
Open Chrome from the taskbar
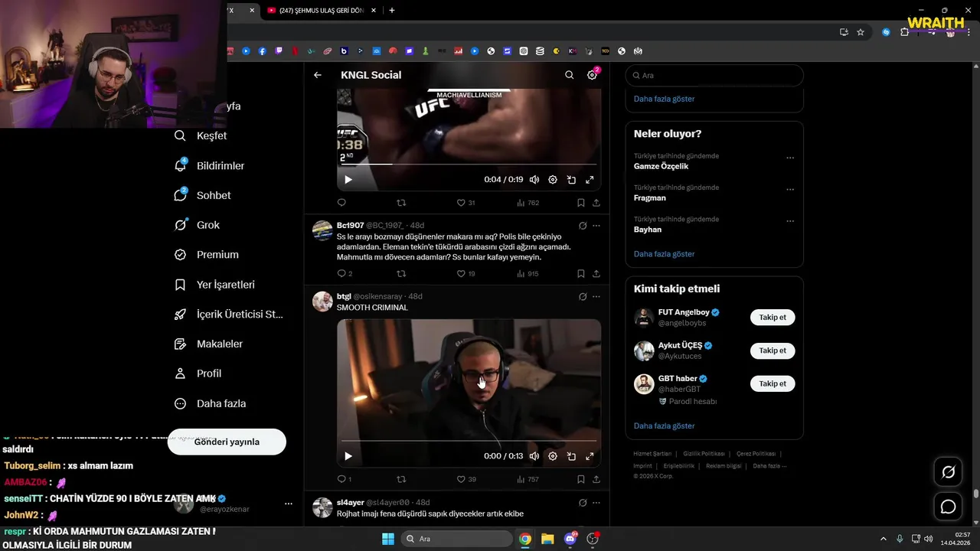525,539
